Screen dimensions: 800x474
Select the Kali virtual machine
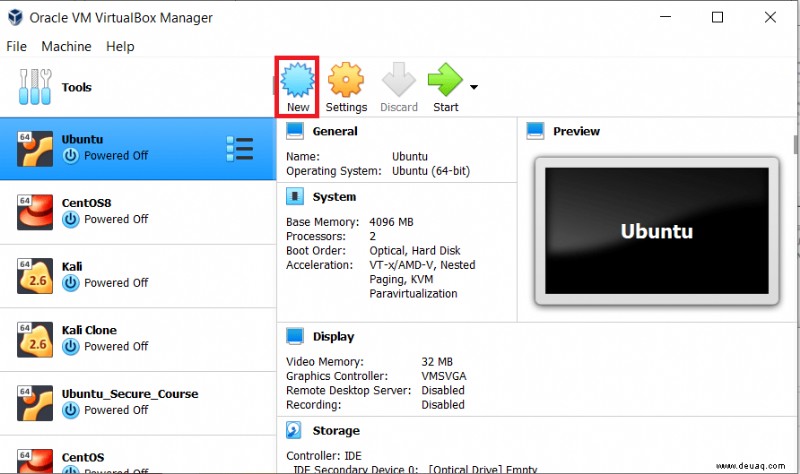click(138, 276)
